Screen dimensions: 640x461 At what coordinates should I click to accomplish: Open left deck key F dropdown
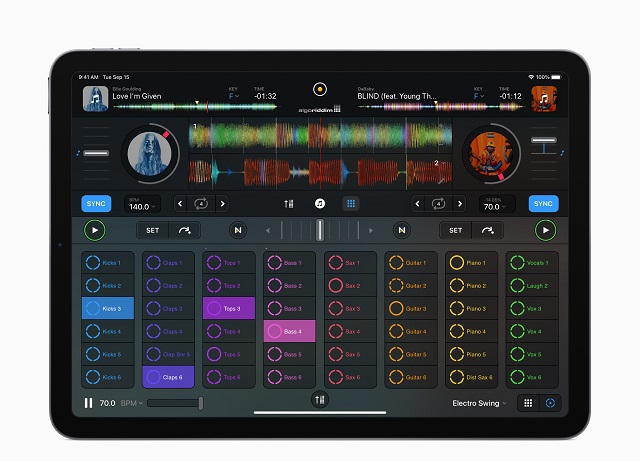click(x=233, y=96)
